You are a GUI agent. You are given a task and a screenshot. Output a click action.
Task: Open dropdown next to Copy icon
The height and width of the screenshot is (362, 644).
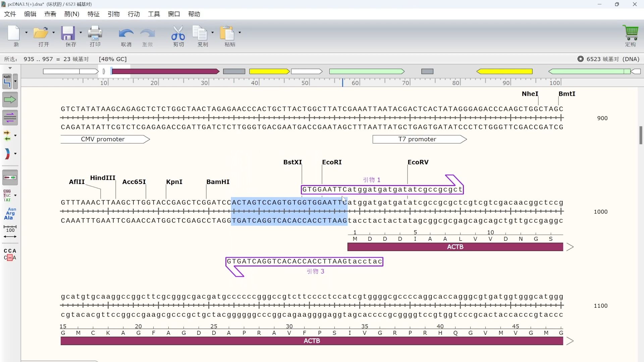(212, 33)
